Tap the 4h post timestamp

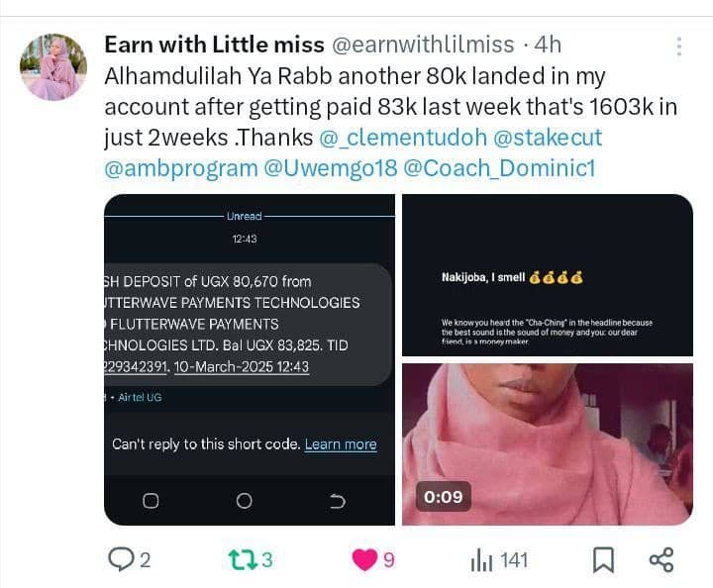point(548,45)
